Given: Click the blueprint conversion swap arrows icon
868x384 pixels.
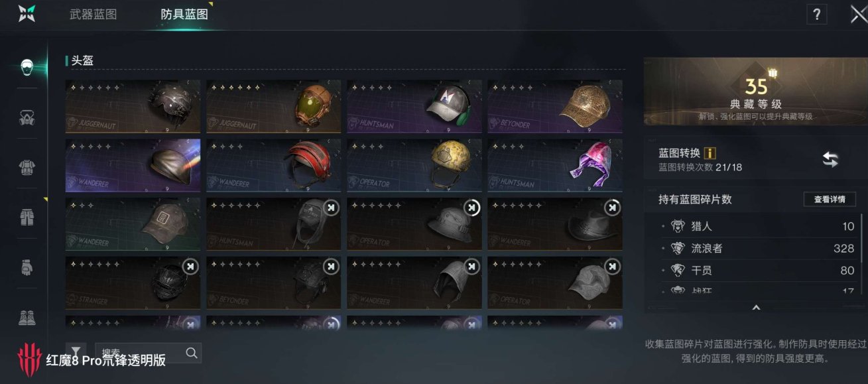Looking at the screenshot, I should tap(830, 159).
